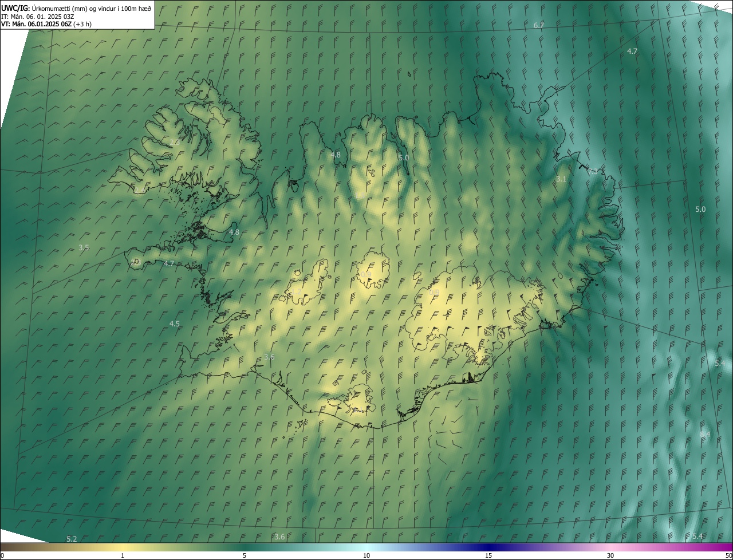
Task: Click the "Úrkomumætti (mm) og vindur" heading text
Action: (x=73, y=8)
